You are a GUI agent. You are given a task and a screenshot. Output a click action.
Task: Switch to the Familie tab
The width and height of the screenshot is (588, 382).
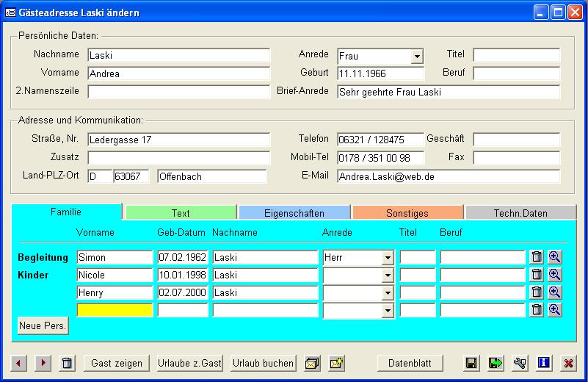tap(67, 212)
